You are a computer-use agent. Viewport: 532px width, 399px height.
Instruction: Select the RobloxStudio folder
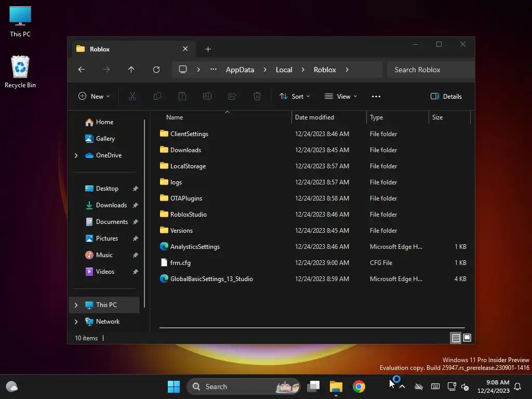pos(313,215)
